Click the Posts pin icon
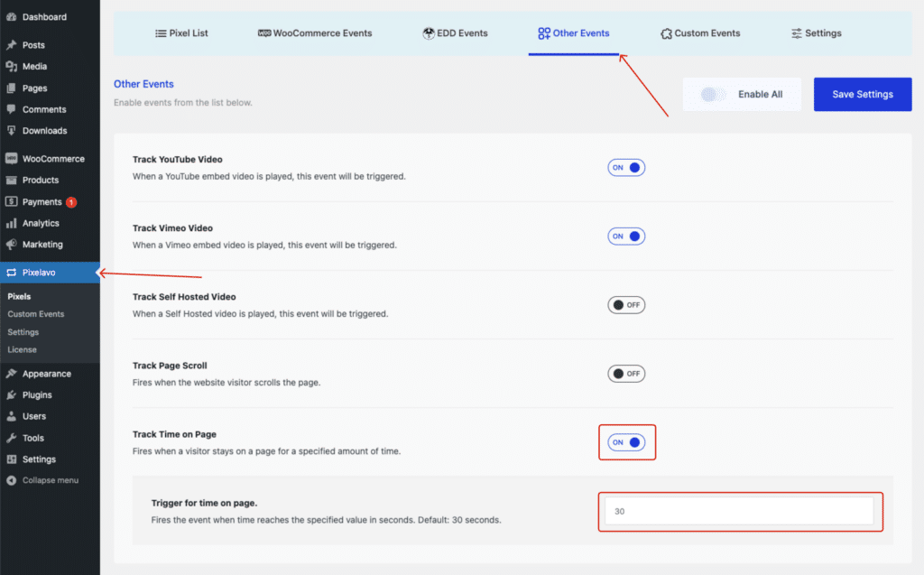924x575 pixels. (11, 45)
